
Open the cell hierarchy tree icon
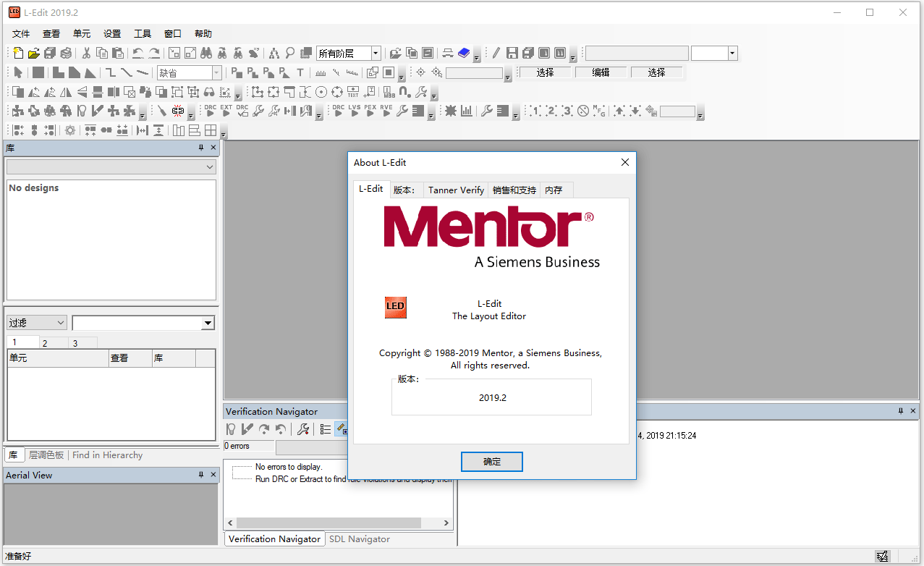pyautogui.click(x=274, y=54)
